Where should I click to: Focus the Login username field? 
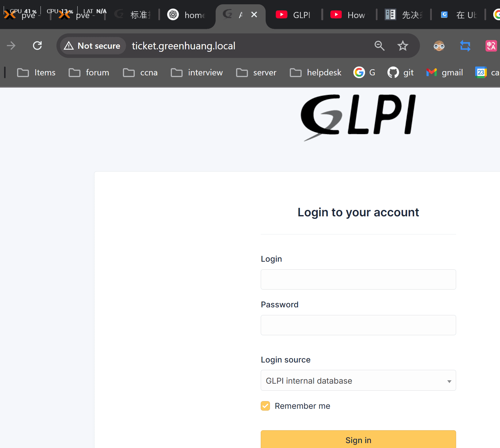358,279
